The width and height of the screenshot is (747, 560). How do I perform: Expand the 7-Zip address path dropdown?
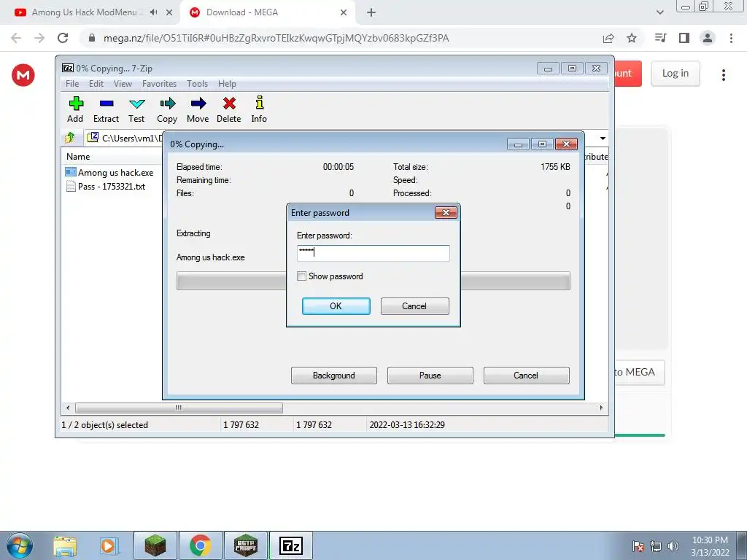[x=603, y=138]
